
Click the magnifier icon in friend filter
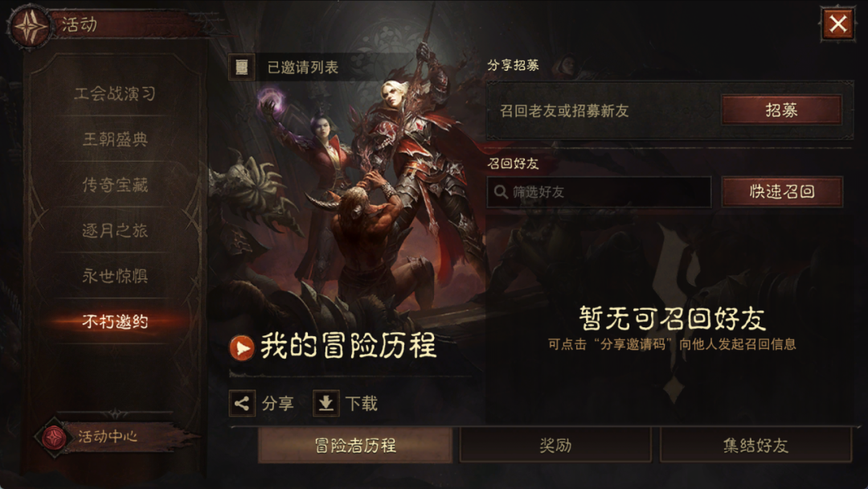pos(501,192)
